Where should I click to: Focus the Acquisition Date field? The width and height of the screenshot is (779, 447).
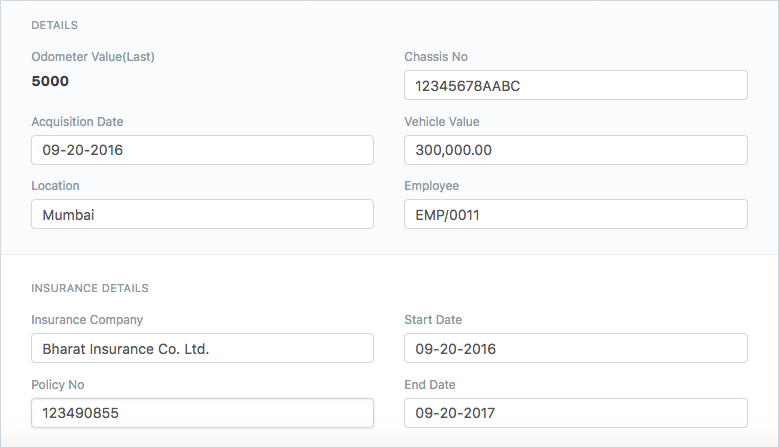pyautogui.click(x=202, y=151)
